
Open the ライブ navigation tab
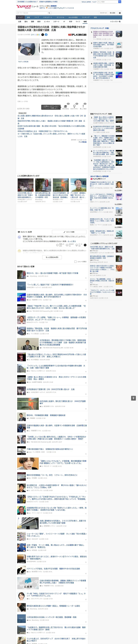coord(37,17)
